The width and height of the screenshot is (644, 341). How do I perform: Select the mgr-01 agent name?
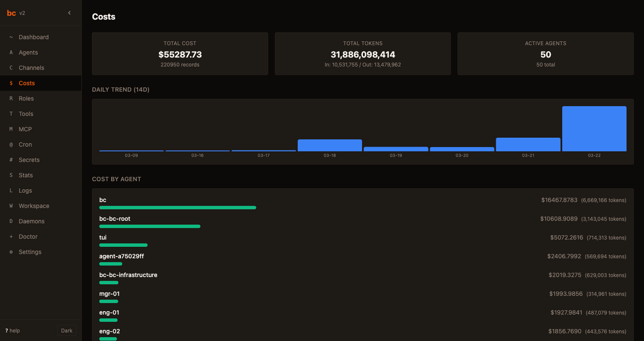click(109, 294)
